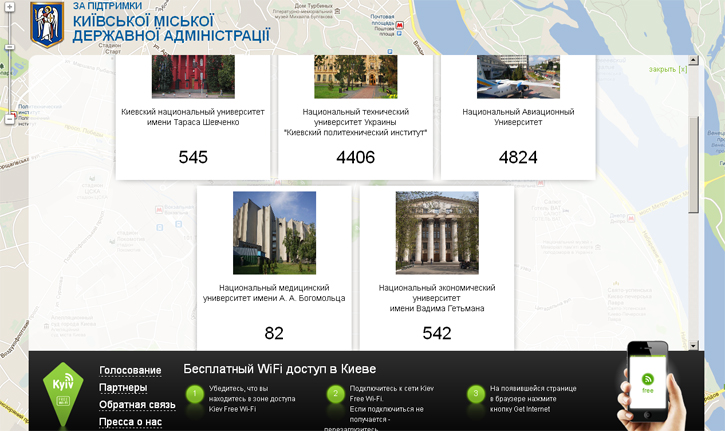Open the Обратная связь menu link

[x=137, y=405]
